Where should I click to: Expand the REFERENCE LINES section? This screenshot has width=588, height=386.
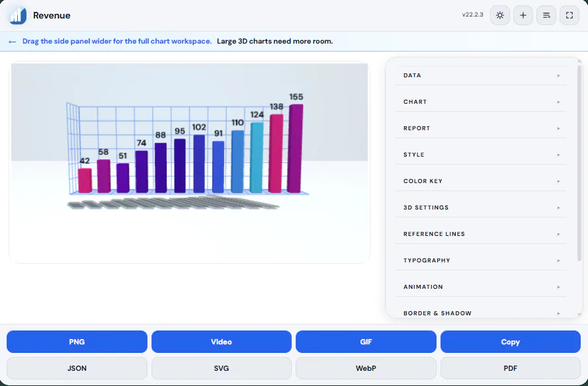(481, 234)
